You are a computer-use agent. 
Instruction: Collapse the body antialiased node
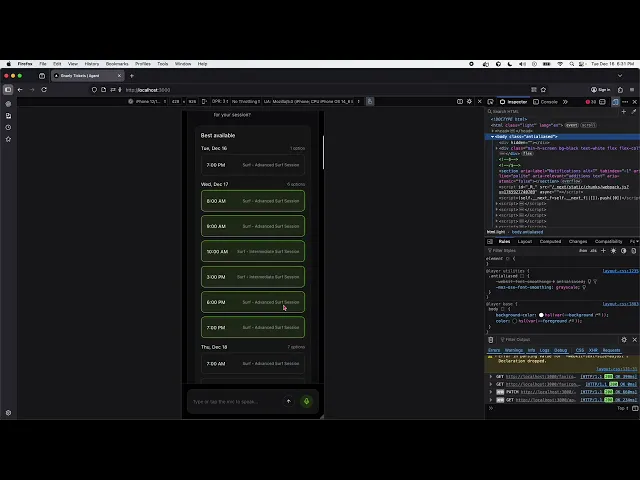(x=492, y=137)
